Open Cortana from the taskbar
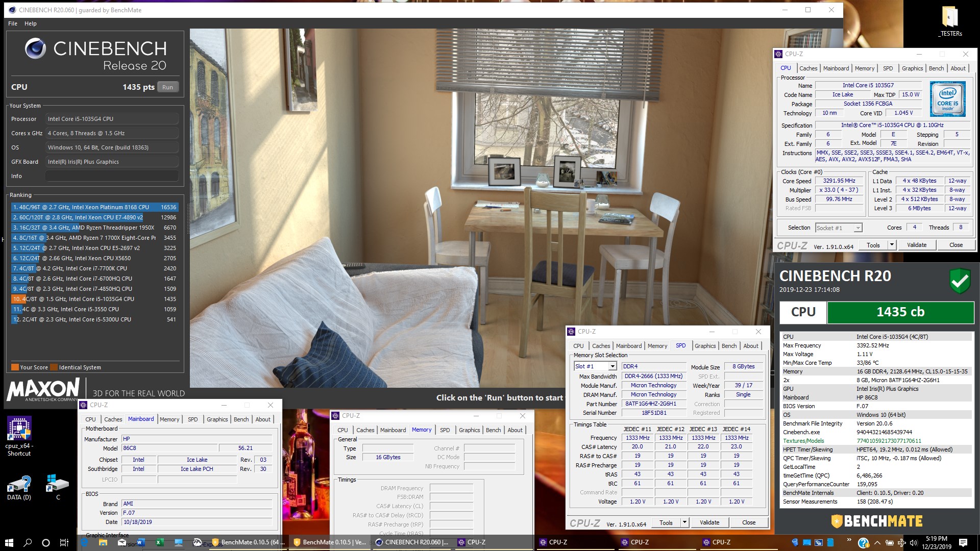Screen dimensions: 980x551 [x=46, y=542]
